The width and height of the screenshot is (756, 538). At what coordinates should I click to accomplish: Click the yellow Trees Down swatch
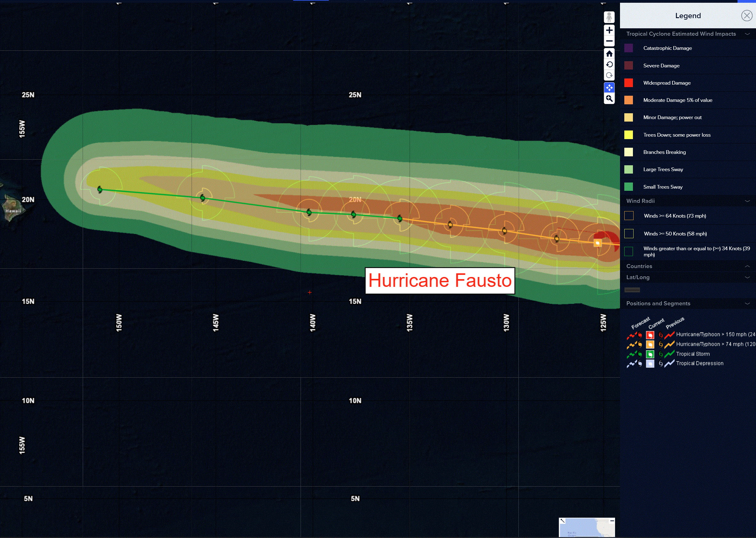pyautogui.click(x=628, y=135)
